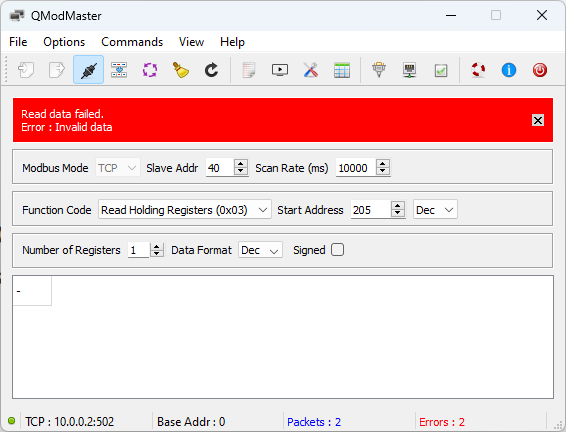Dismiss the red Read data failed banner
The width and height of the screenshot is (566, 432).
(x=537, y=120)
